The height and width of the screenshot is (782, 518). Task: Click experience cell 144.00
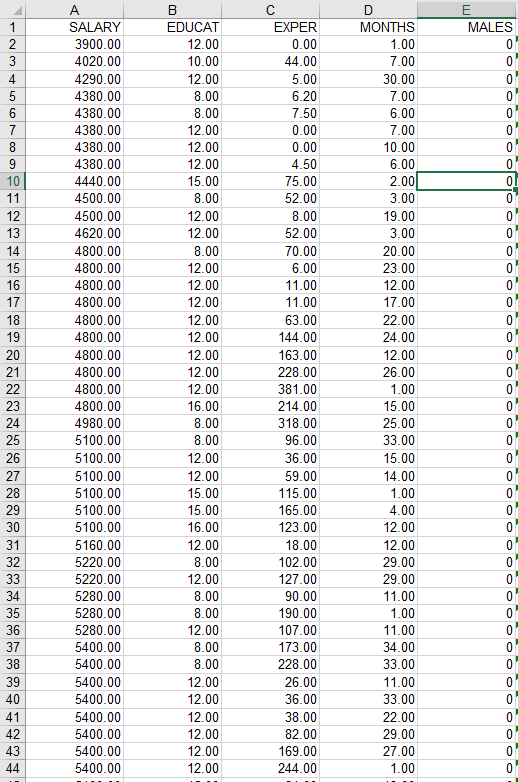[x=270, y=338]
